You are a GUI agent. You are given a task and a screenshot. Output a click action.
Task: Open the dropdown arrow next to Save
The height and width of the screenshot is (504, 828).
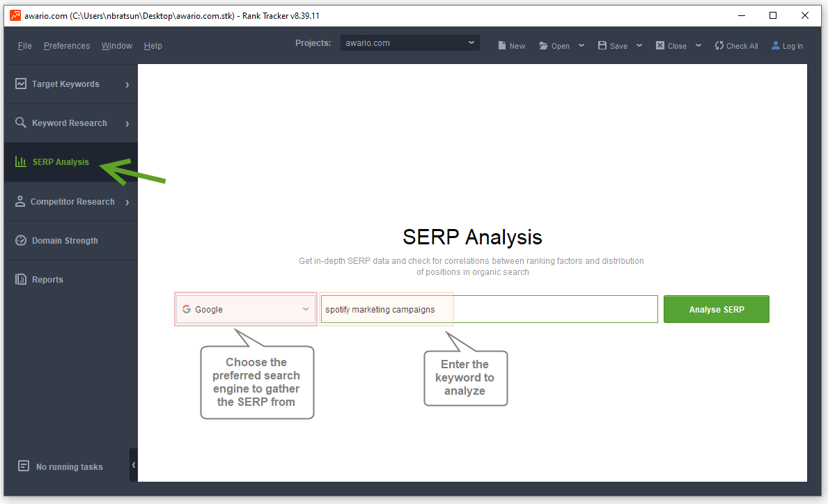639,45
